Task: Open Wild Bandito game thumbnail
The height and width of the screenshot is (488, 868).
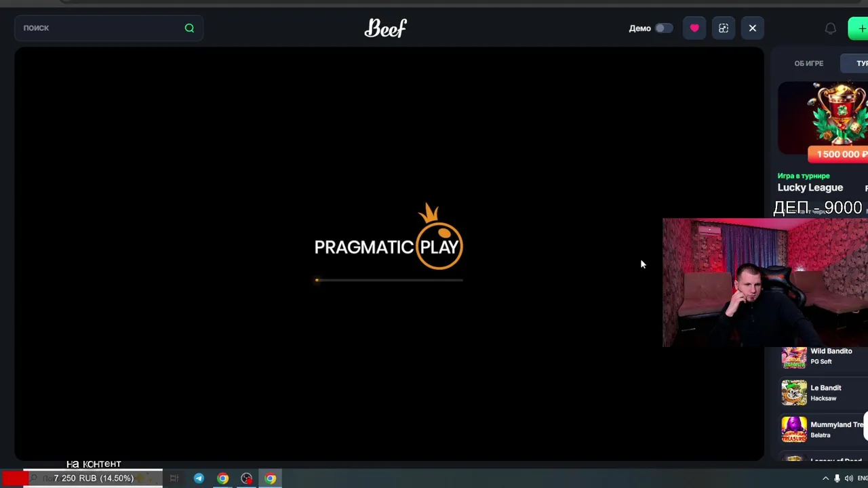Action: [794, 357]
